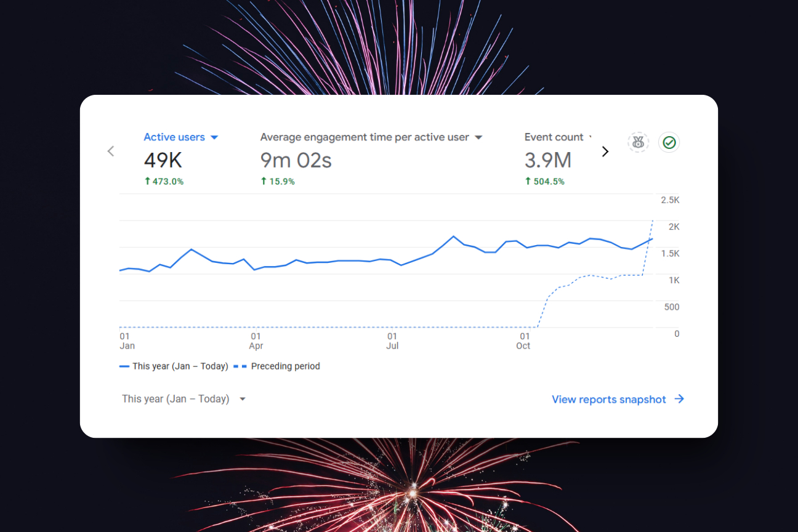Click green up arrow next to 504.5%
The image size is (798, 532).
tap(528, 182)
